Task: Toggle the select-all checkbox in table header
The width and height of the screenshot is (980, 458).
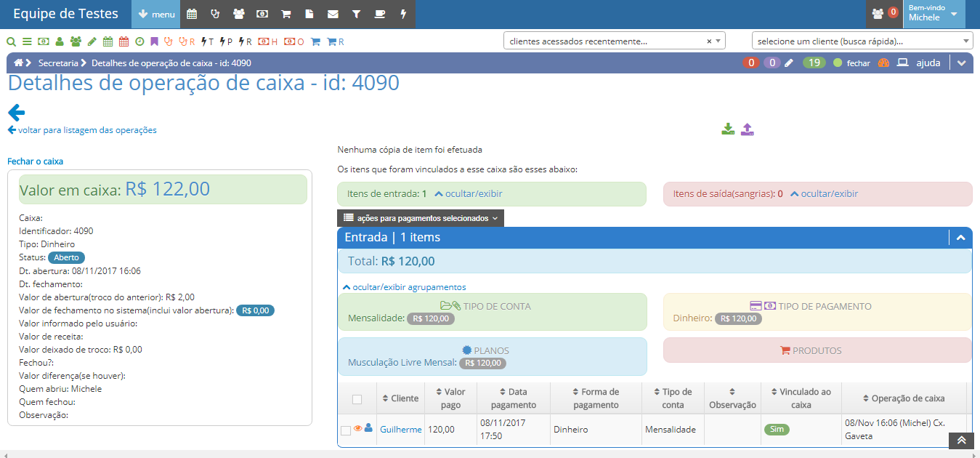Action: pos(357,398)
